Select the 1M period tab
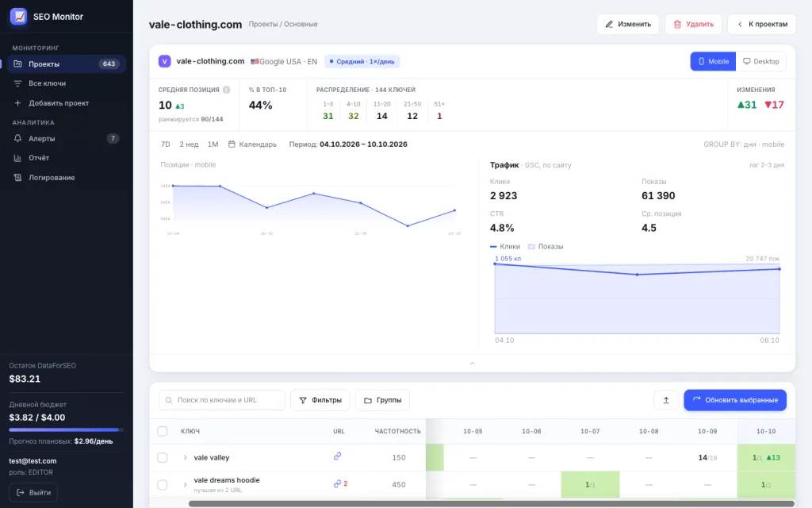The width and height of the screenshot is (812, 508). coord(213,144)
